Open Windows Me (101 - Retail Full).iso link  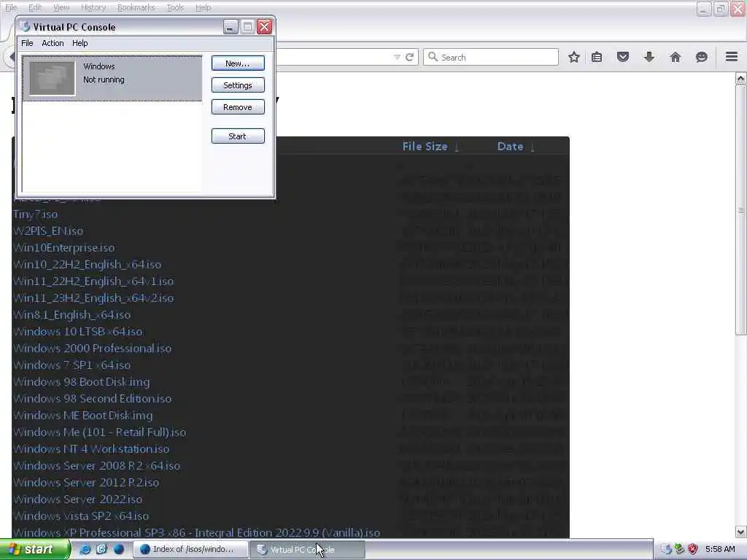(x=99, y=432)
